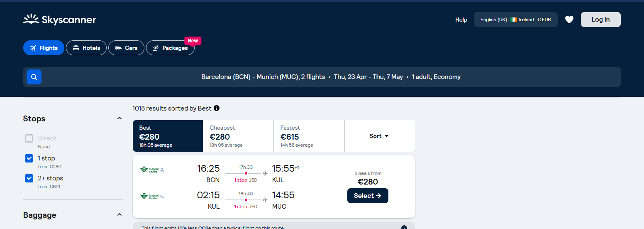Viewport: 644px width, 229px height.
Task: Open language, country and currency settings
Action: click(515, 20)
